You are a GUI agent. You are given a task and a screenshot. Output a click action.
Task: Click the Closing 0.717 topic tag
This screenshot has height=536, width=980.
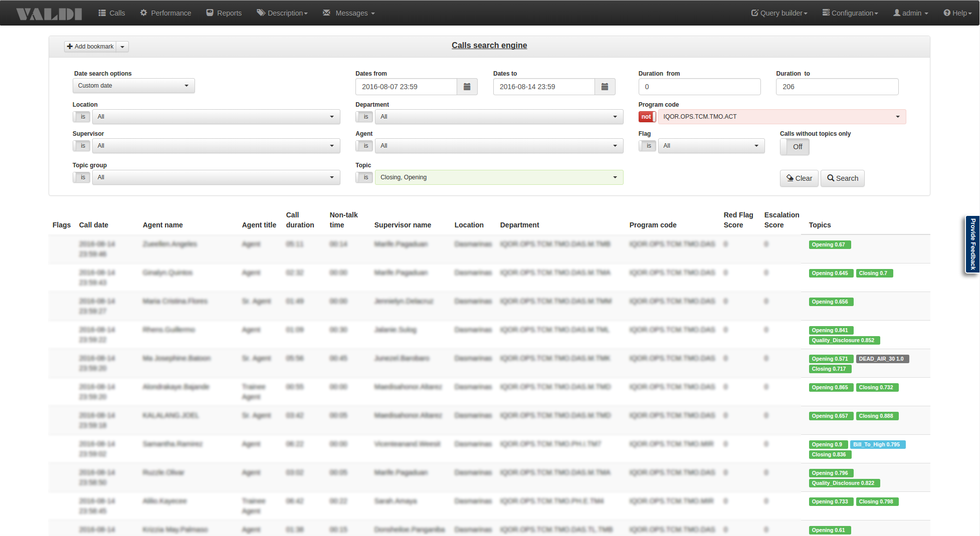click(x=830, y=369)
